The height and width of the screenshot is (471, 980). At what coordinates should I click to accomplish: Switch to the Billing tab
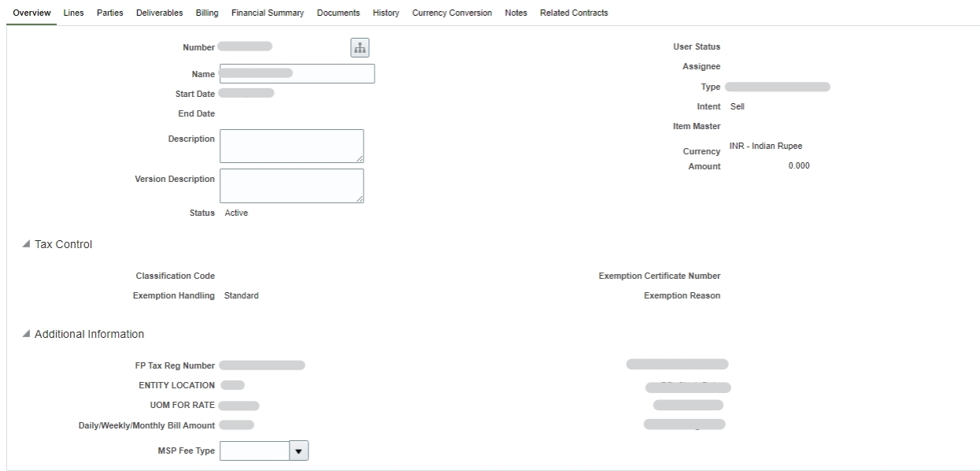click(205, 13)
